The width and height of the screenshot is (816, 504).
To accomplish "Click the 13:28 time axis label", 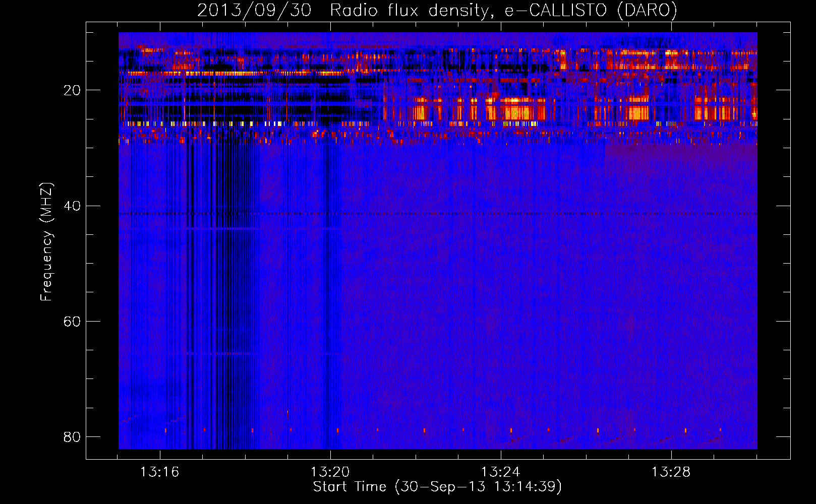I will pyautogui.click(x=671, y=472).
